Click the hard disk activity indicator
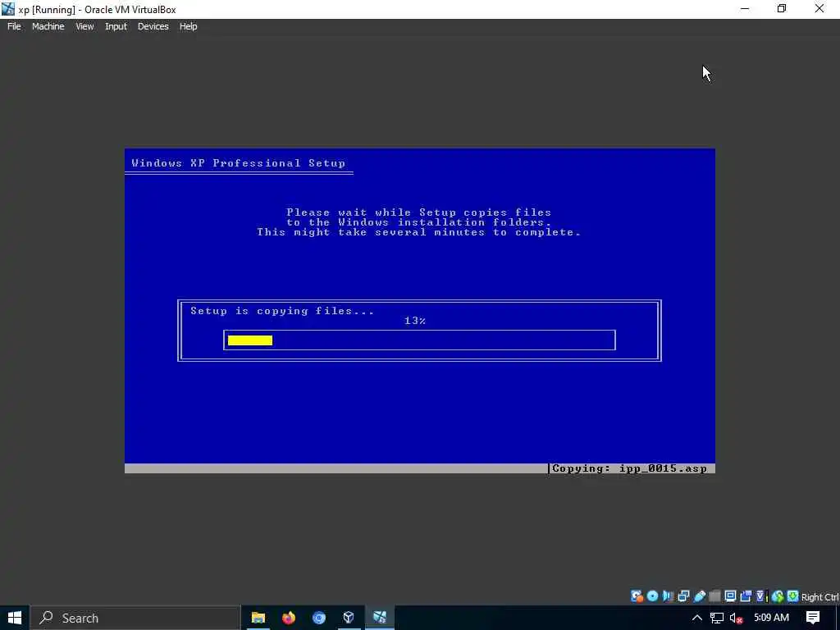 point(637,596)
